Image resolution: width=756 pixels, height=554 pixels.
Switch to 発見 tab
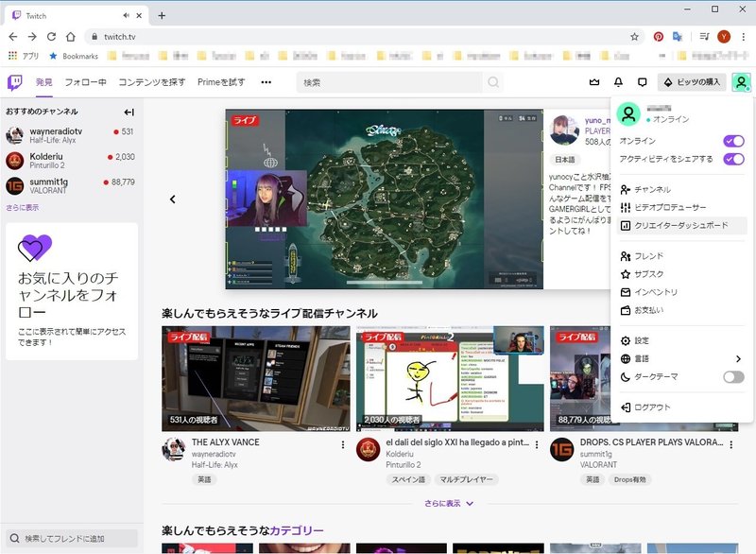click(43, 82)
